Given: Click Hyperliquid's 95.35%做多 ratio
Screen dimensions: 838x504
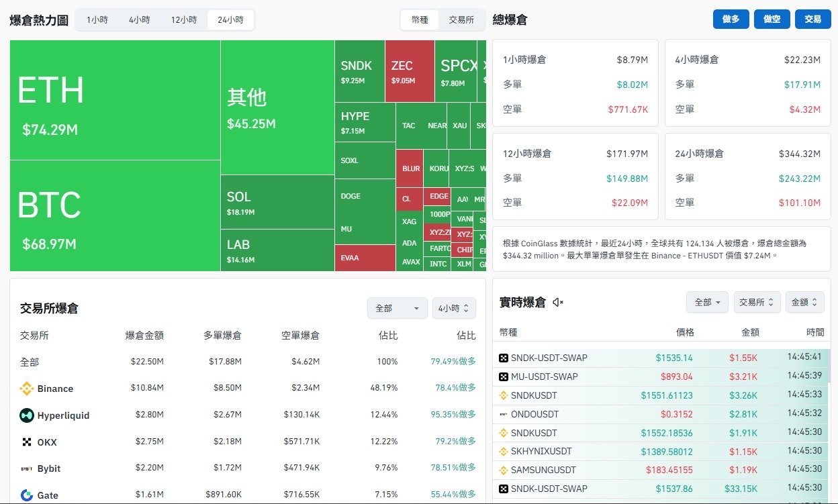Looking at the screenshot, I should click(453, 415).
